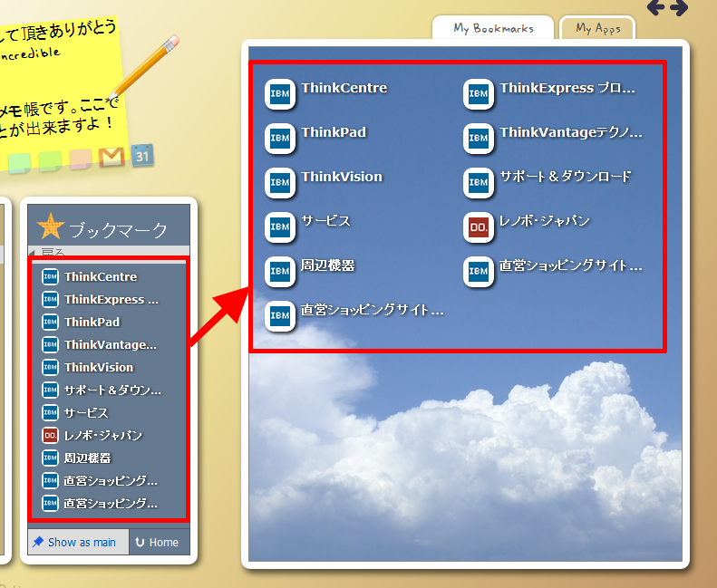
Task: Click red レノボ・ジャパン icon in sidebar list
Action: pos(50,436)
